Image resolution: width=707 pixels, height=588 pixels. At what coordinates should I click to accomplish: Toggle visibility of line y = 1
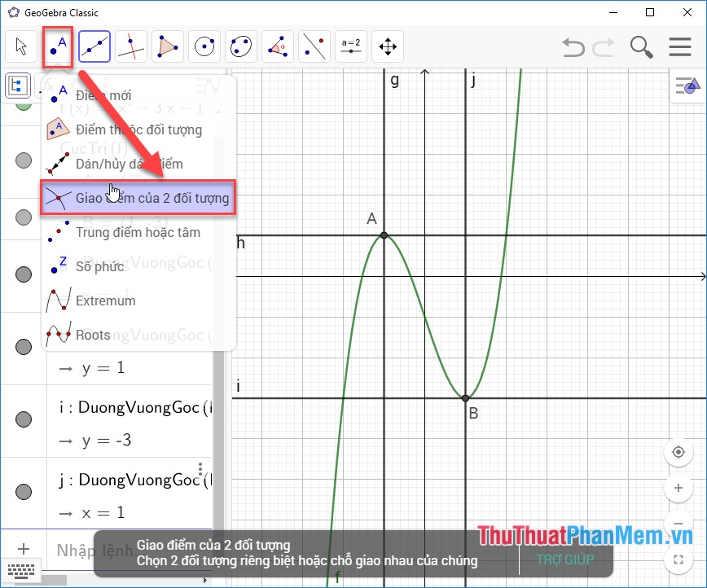[x=24, y=347]
